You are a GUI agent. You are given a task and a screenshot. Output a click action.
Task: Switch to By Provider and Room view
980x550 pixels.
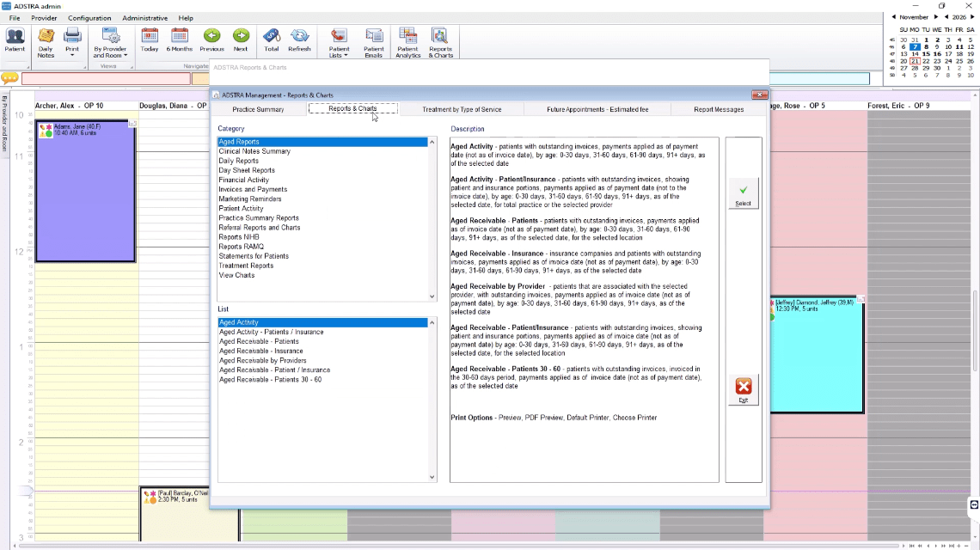[110, 42]
